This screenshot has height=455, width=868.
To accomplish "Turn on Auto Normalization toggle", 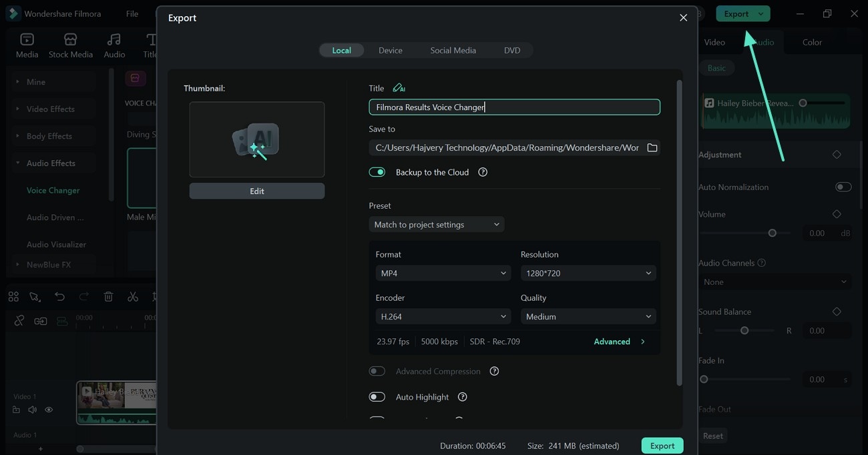I will tap(843, 187).
